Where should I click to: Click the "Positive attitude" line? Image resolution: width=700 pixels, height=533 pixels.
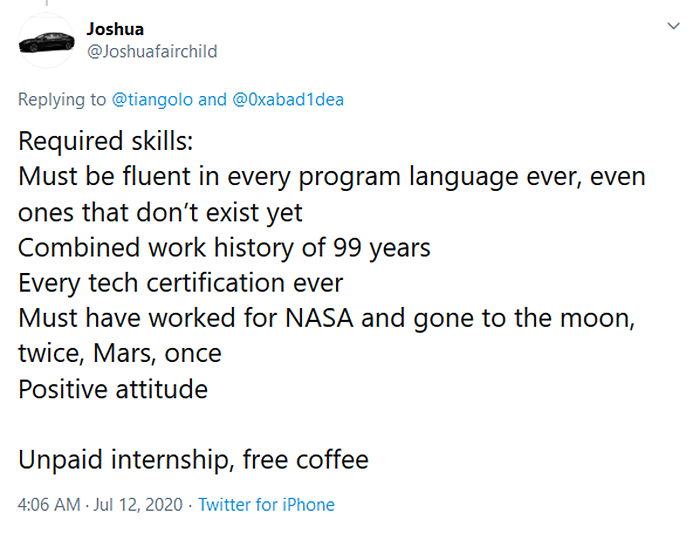(113, 388)
